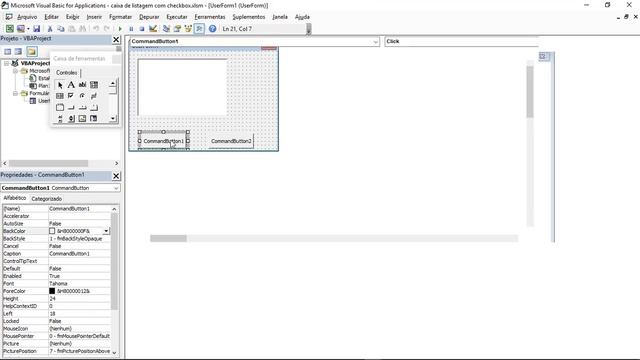
Task: Select the Controles tab in the toolbox
Action: click(67, 73)
